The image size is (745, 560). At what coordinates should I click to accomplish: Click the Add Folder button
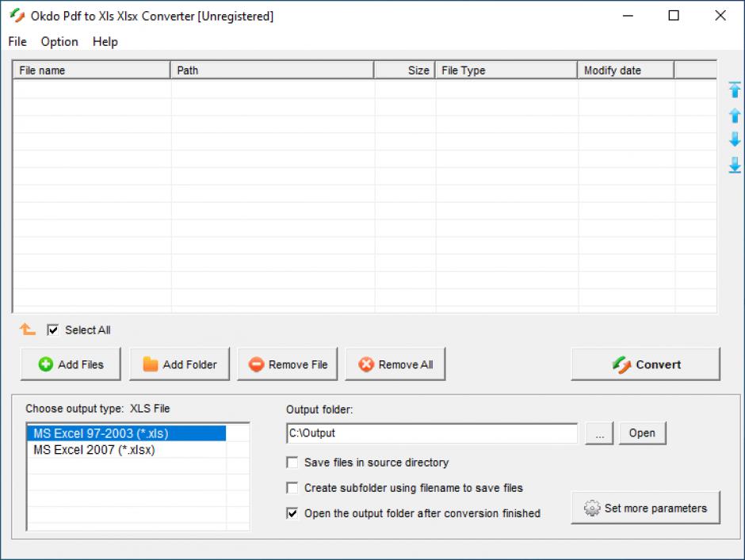pos(180,364)
